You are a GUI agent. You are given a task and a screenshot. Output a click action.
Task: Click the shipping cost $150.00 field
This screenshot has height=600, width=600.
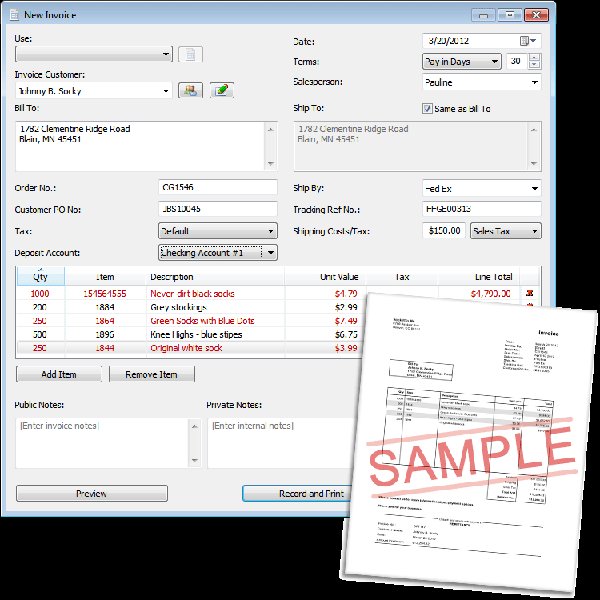444,231
